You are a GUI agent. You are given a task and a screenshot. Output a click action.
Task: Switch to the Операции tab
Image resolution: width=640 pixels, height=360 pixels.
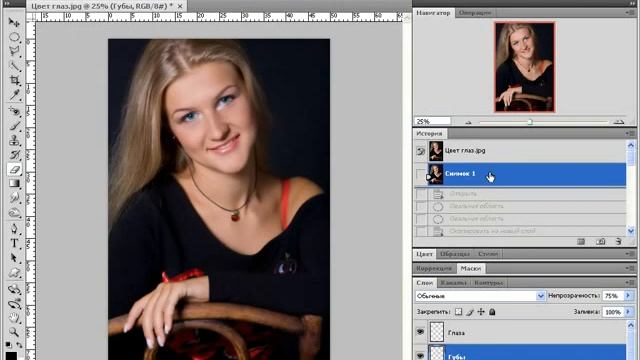pyautogui.click(x=474, y=13)
